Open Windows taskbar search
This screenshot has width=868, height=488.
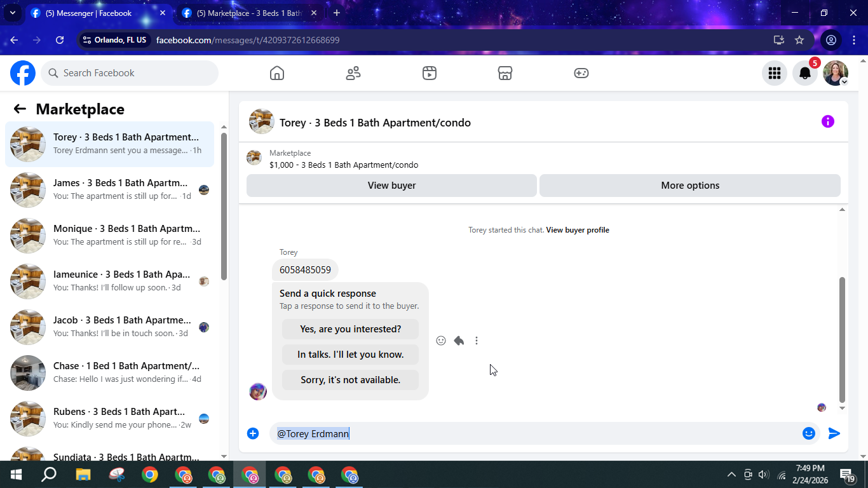click(x=49, y=475)
